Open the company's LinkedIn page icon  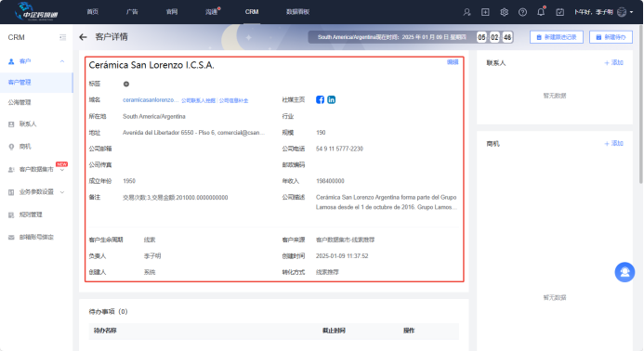[332, 99]
